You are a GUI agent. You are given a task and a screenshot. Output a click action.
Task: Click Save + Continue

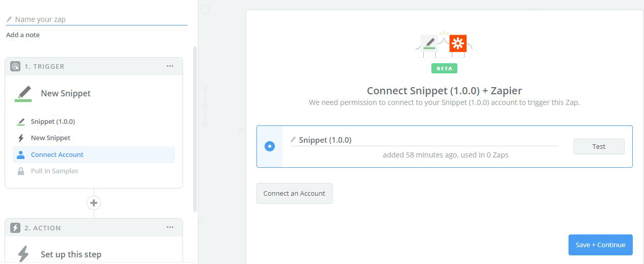600,245
